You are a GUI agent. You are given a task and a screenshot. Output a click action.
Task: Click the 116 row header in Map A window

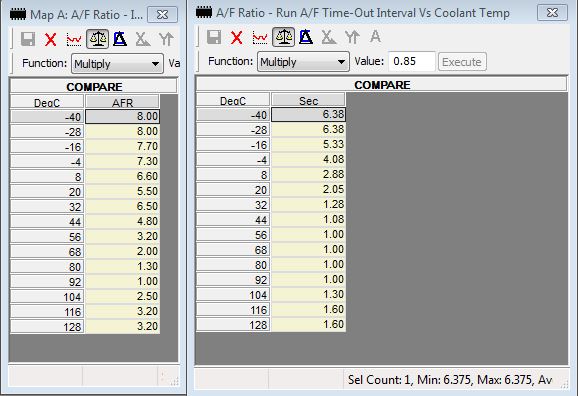click(x=47, y=312)
